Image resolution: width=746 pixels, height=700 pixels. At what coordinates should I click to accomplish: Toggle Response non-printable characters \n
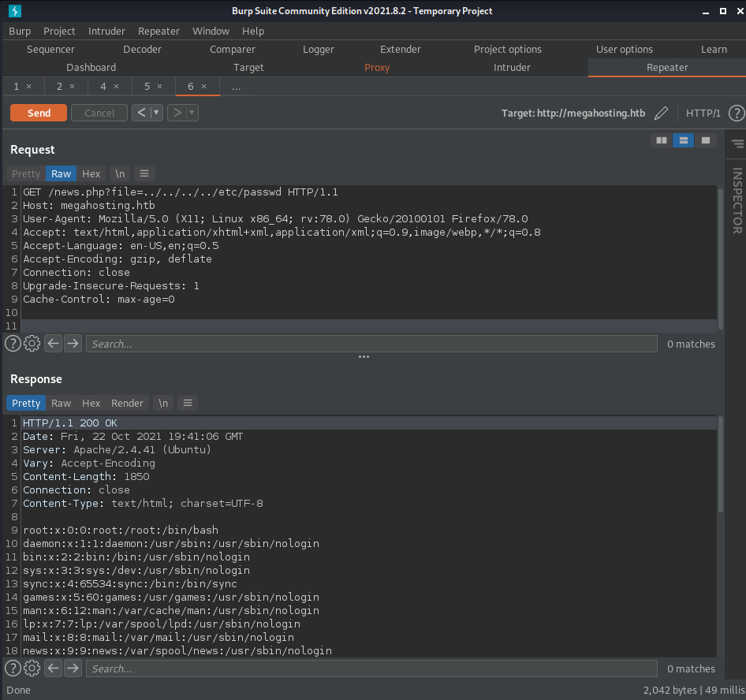(x=163, y=403)
